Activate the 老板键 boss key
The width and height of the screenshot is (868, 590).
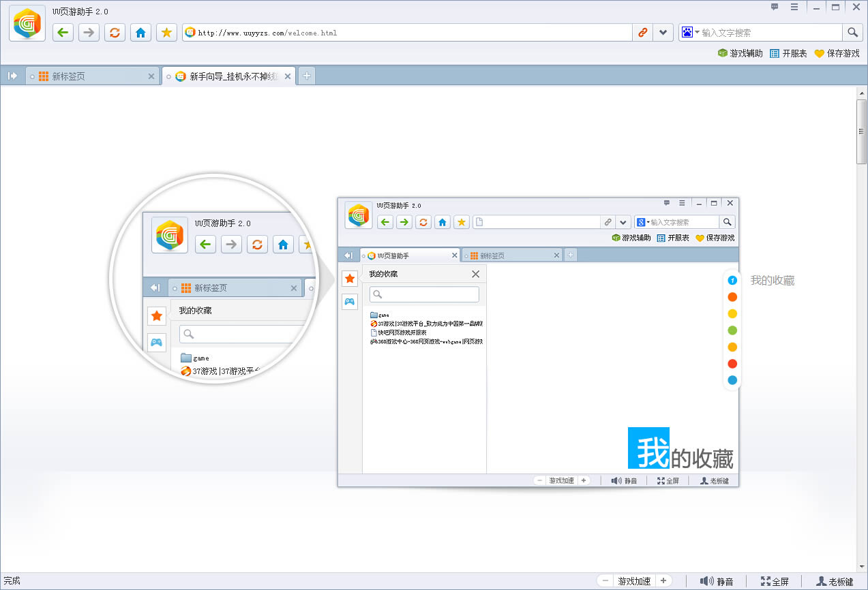835,581
